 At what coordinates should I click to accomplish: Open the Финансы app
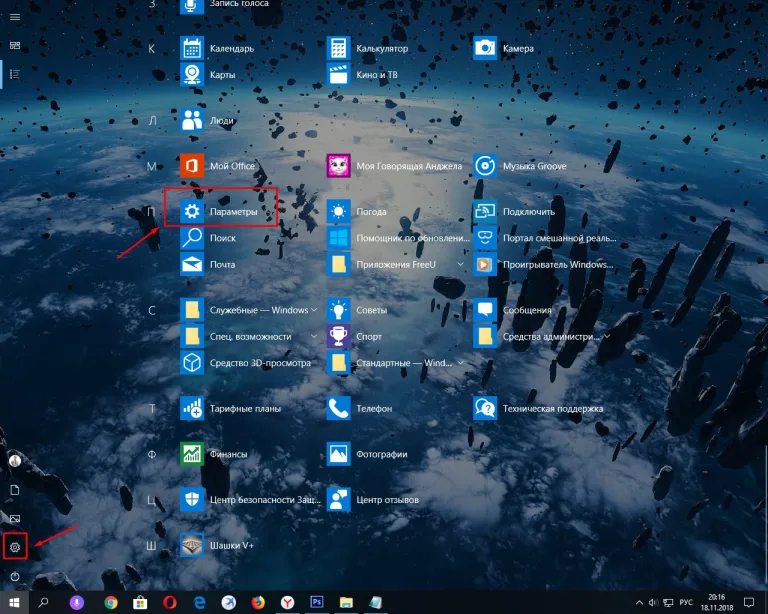pos(214,454)
